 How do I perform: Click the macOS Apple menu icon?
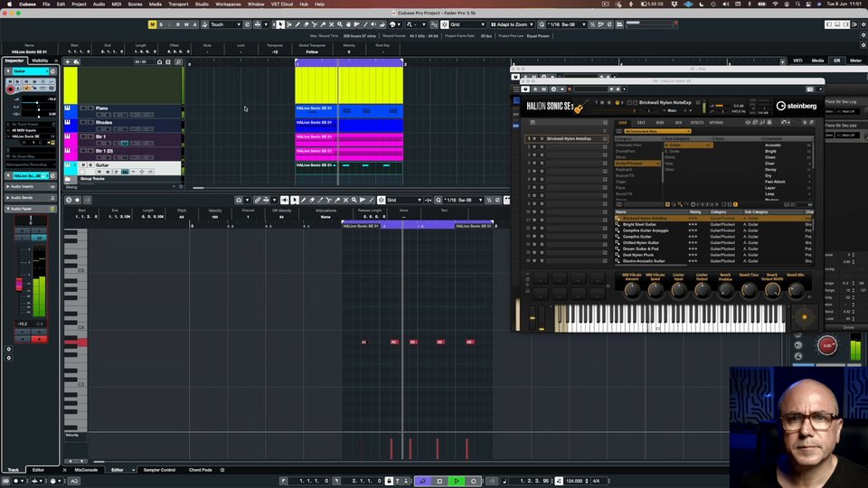9,4
